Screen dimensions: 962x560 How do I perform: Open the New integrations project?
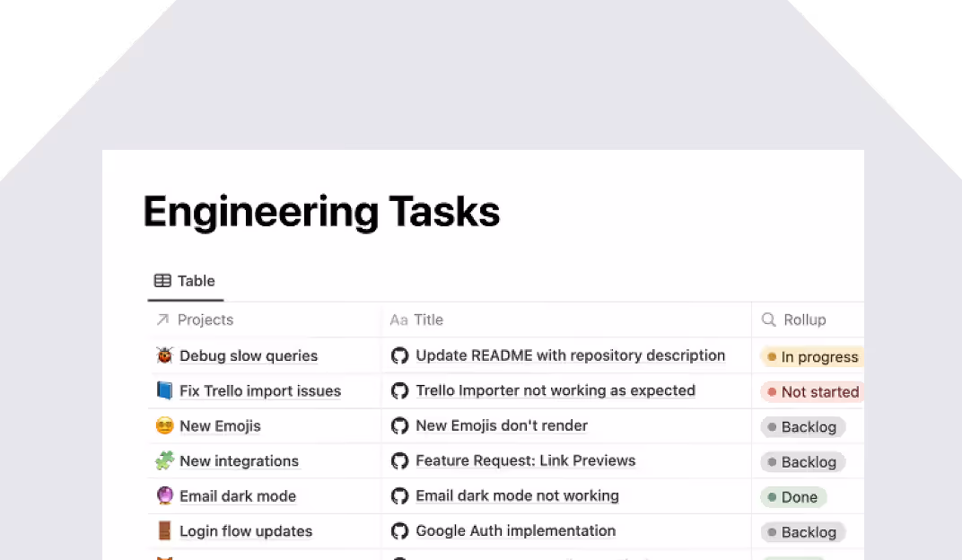(x=240, y=460)
